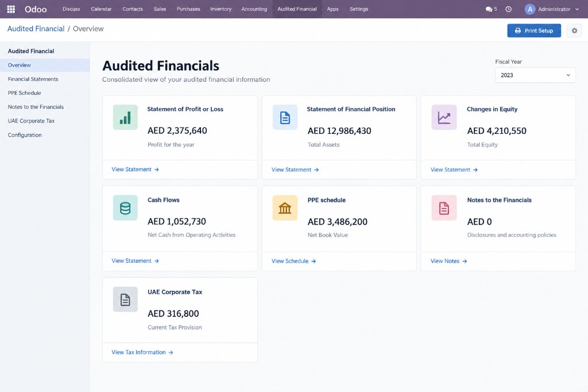Open the Inventory menu

tap(221, 9)
